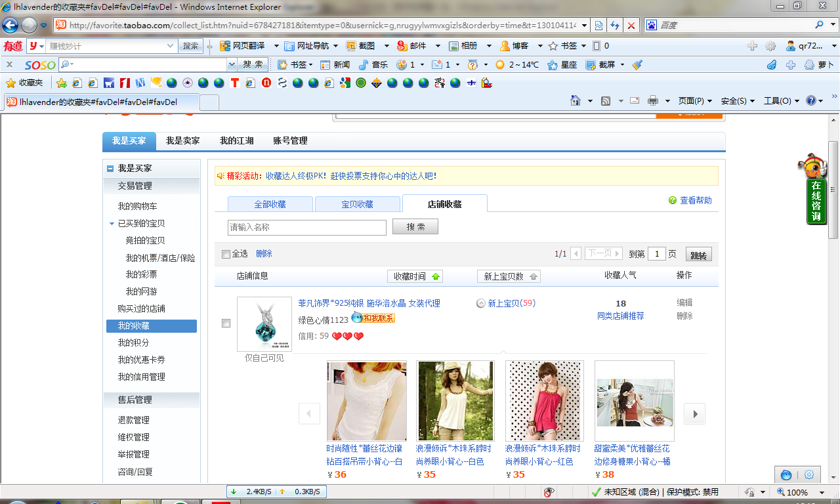Open the 我的江湖 navigation tab
The height and width of the screenshot is (504, 840).
tap(236, 141)
